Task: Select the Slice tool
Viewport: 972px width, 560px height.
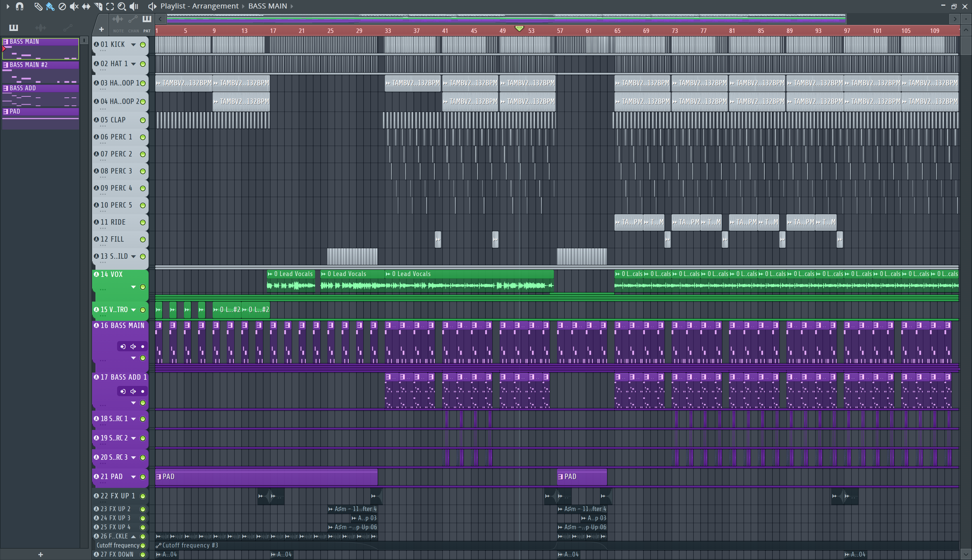Action: coord(98,6)
